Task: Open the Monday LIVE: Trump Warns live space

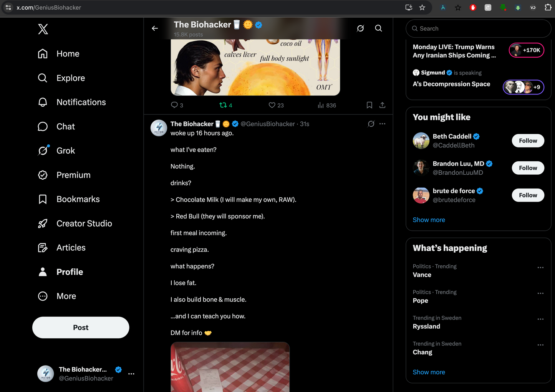Action: 454,51
